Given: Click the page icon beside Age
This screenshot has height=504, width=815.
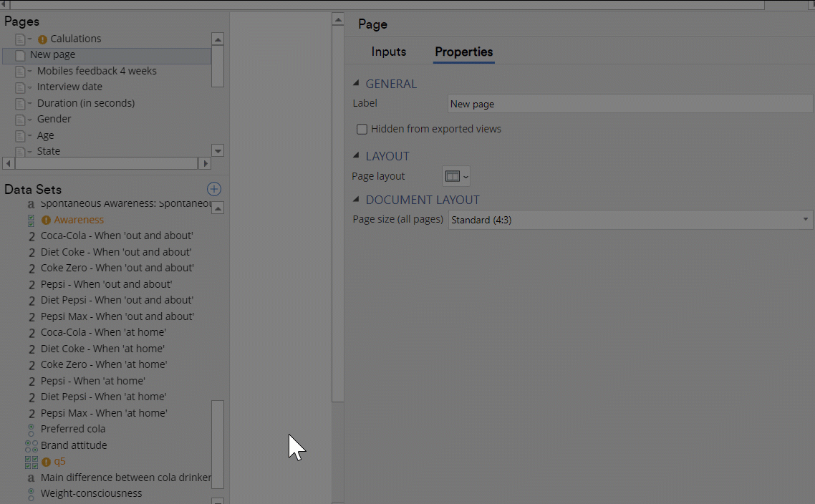Looking at the screenshot, I should pyautogui.click(x=20, y=136).
